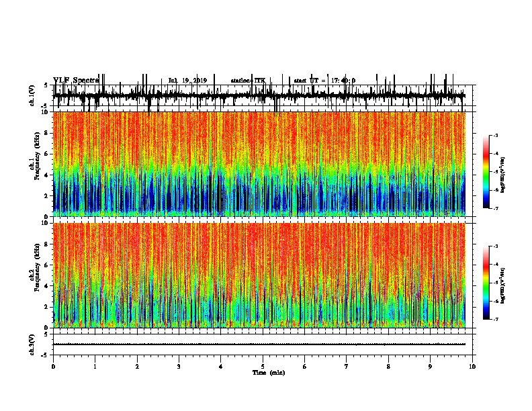Click the time axis tick label "3"
This screenshot has width=532, height=411.
click(x=179, y=367)
